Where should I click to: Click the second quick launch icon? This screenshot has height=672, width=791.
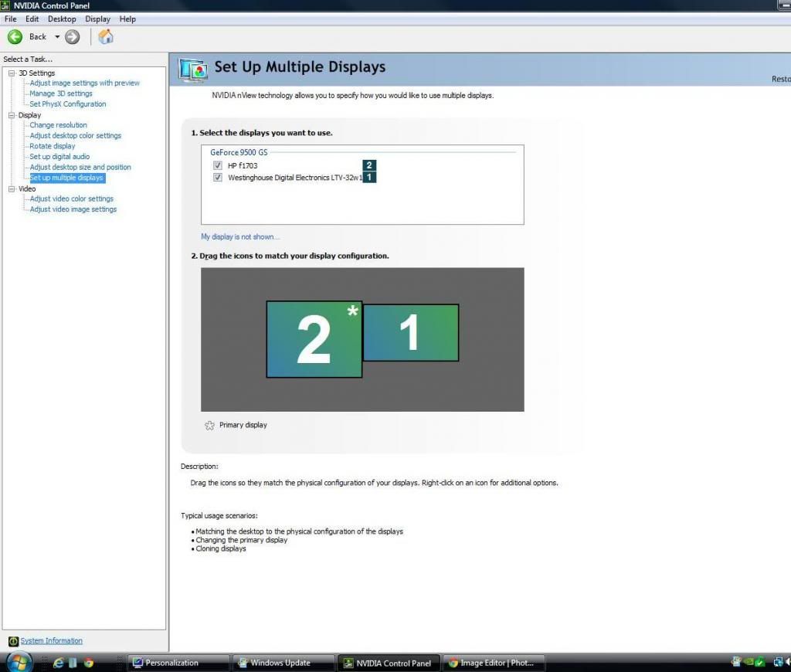[73, 663]
